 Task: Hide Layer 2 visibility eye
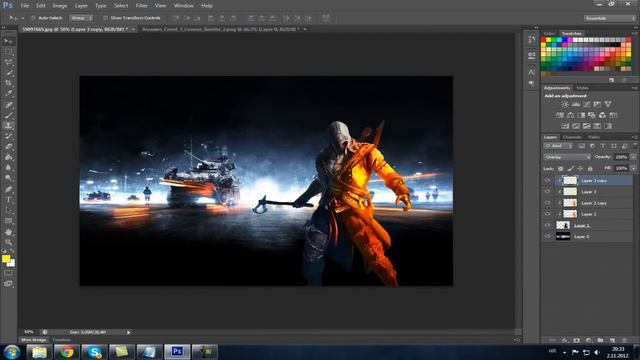[x=548, y=214]
